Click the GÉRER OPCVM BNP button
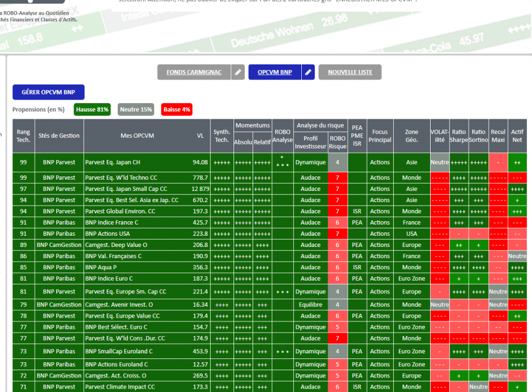Screen dimensions: 532x392 [49, 92]
